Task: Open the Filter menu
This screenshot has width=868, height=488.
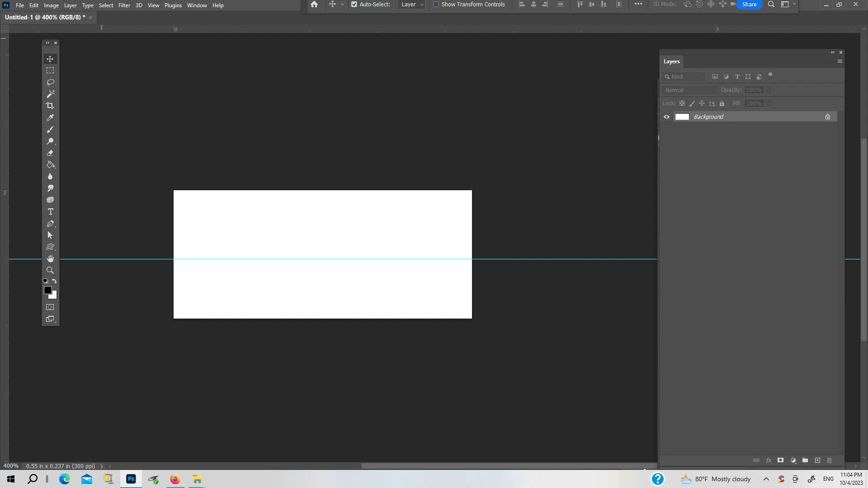Action: pyautogui.click(x=124, y=5)
